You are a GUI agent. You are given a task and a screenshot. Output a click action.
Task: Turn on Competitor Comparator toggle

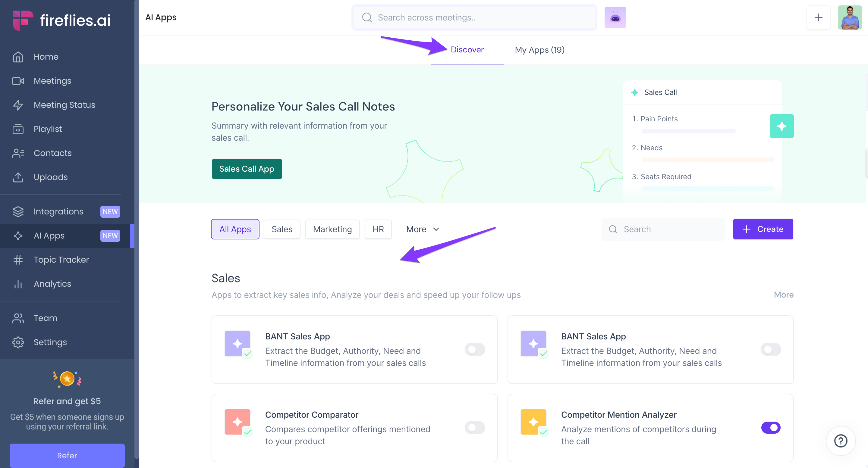coord(474,428)
